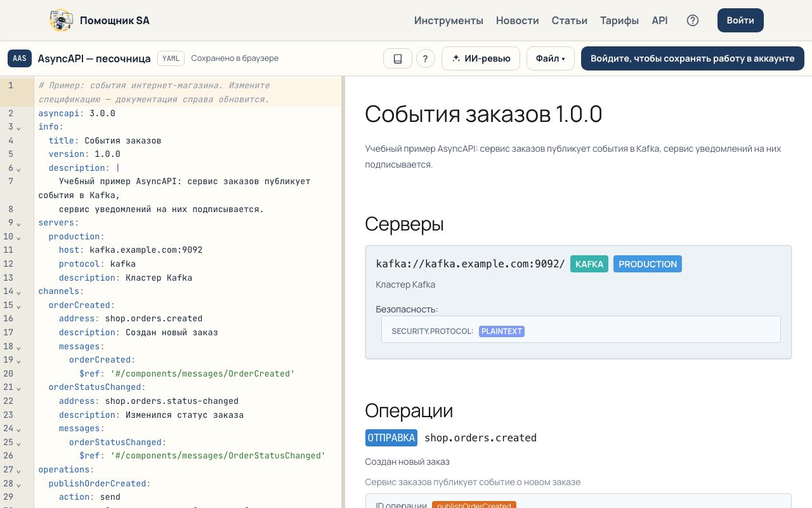Collapse the servers section on line 9
812x508 pixels.
coord(18,223)
